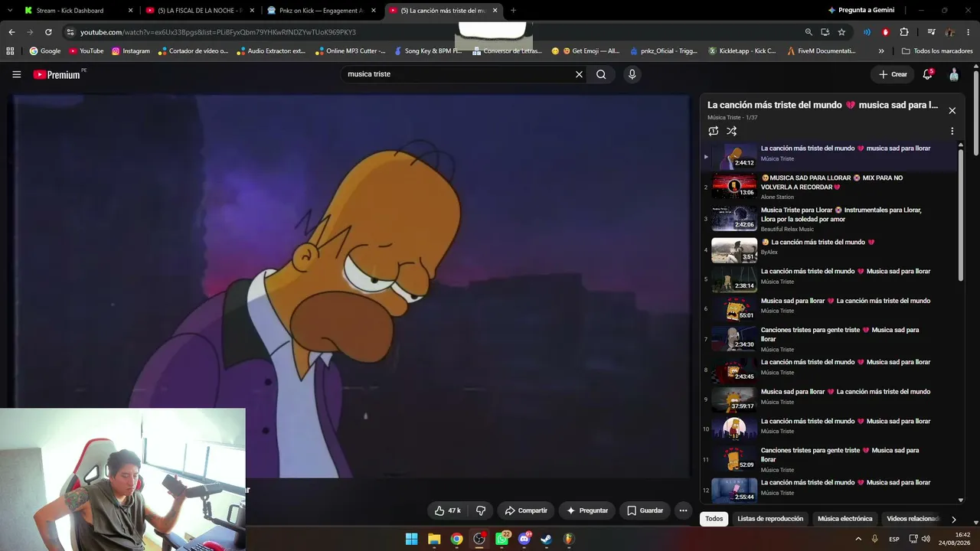Viewport: 980px width, 551px height.
Task: Click the Guardar save button
Action: point(645,510)
